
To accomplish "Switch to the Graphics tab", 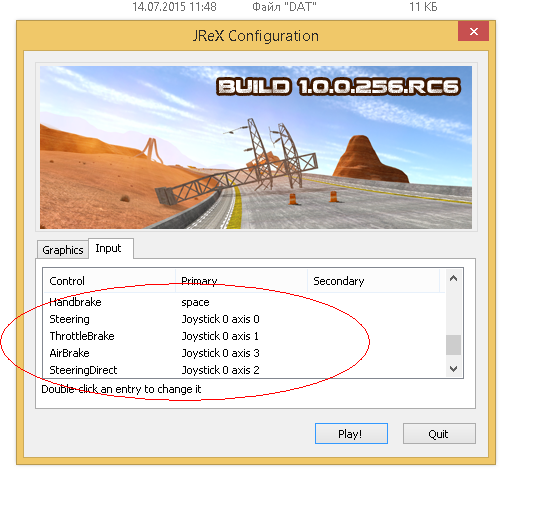I will [63, 250].
